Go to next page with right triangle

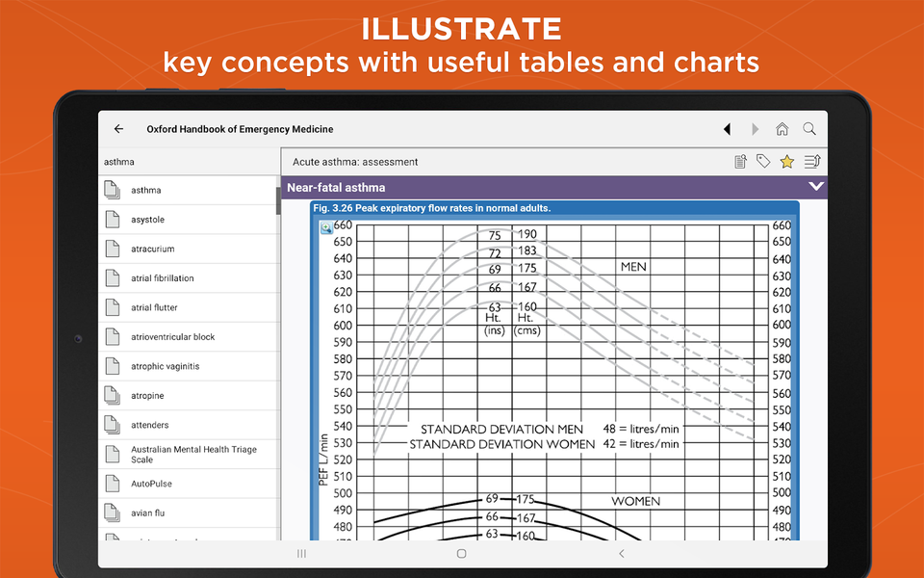[755, 128]
